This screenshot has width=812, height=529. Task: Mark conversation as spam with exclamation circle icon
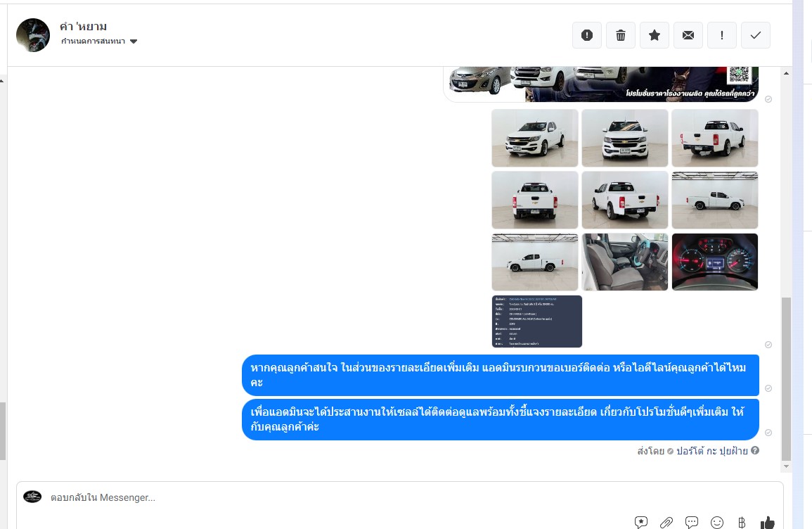(587, 35)
